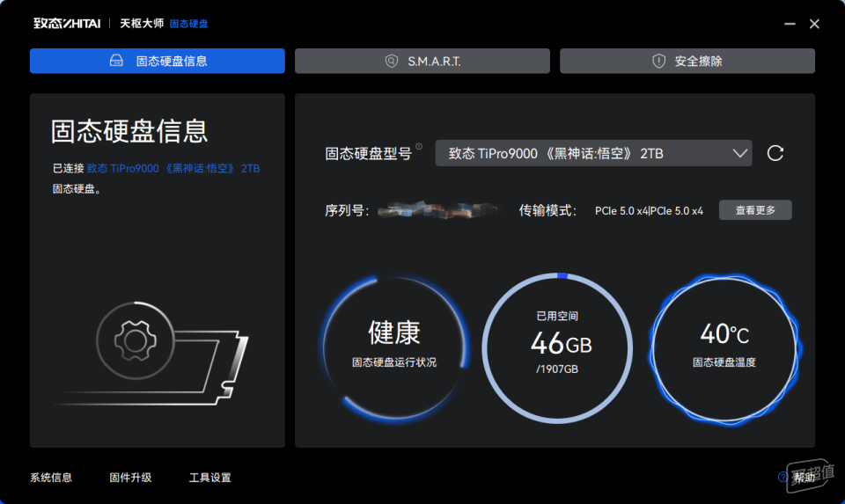845x504 pixels.
Task: Minimize the window
Action: [790, 24]
